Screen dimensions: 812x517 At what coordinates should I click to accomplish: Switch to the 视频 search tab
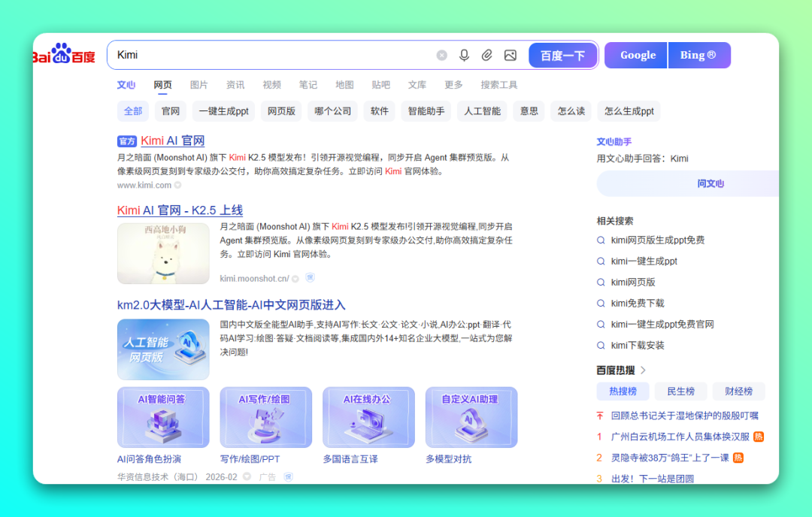(x=271, y=84)
